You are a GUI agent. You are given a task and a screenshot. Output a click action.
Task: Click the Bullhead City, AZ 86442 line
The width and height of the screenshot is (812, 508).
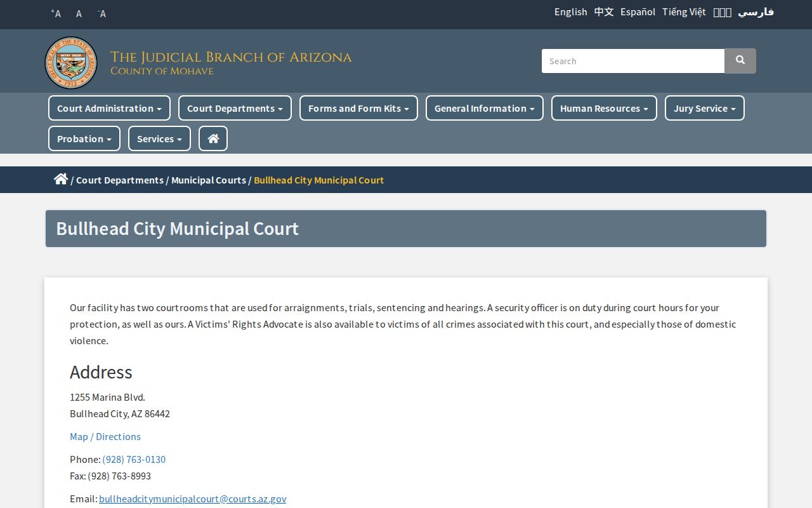(120, 413)
